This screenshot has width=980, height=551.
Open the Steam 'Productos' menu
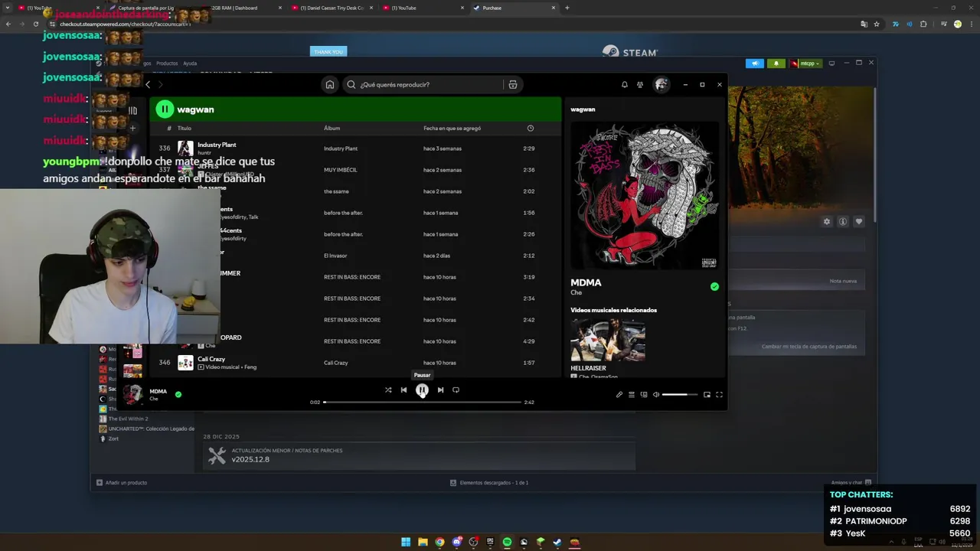(x=167, y=64)
